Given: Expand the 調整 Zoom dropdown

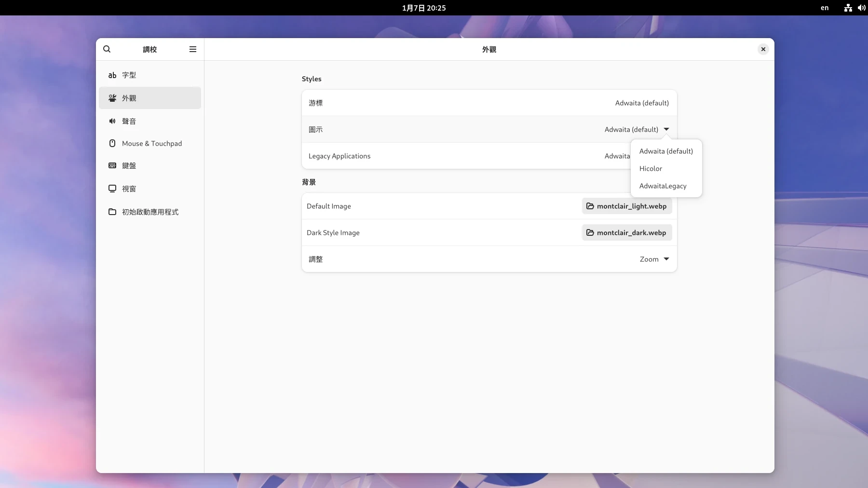Looking at the screenshot, I should [654, 259].
